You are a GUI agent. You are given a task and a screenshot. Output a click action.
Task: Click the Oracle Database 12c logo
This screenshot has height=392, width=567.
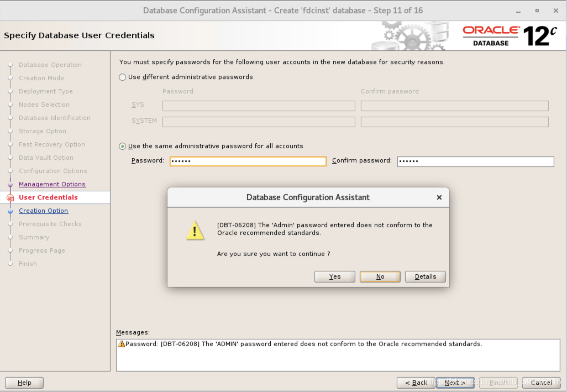[510, 36]
